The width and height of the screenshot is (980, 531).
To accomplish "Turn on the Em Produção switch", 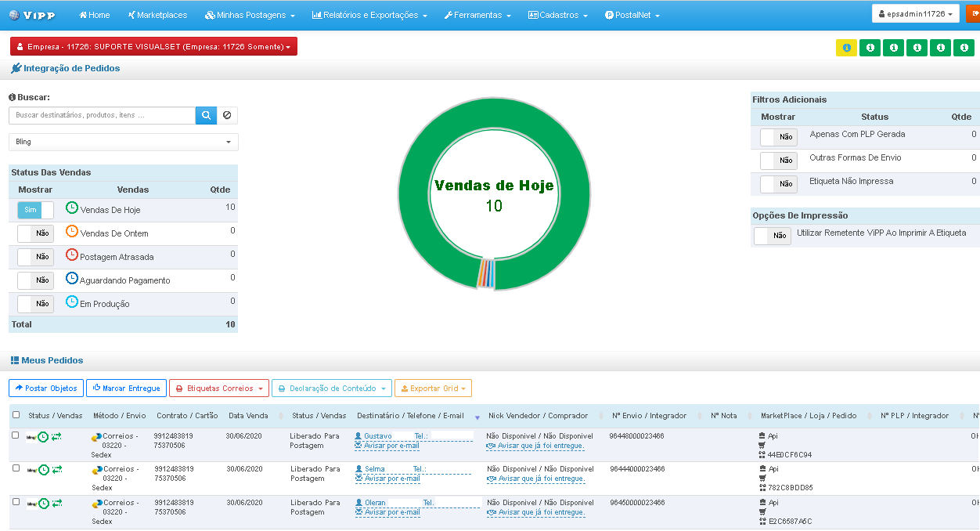I will coord(36,304).
